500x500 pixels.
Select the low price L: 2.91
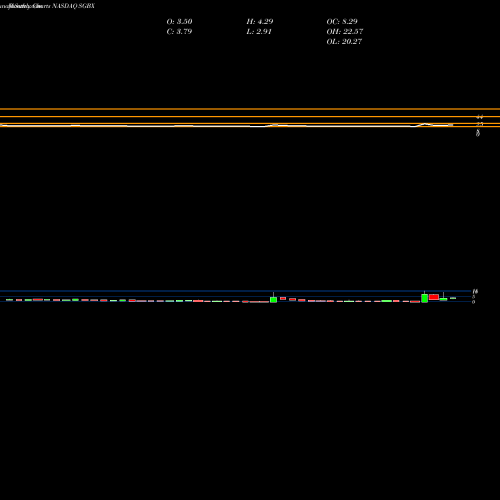pos(259,31)
